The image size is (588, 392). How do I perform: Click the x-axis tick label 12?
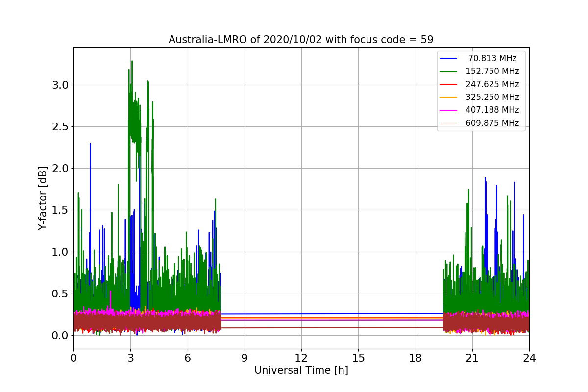301,358
